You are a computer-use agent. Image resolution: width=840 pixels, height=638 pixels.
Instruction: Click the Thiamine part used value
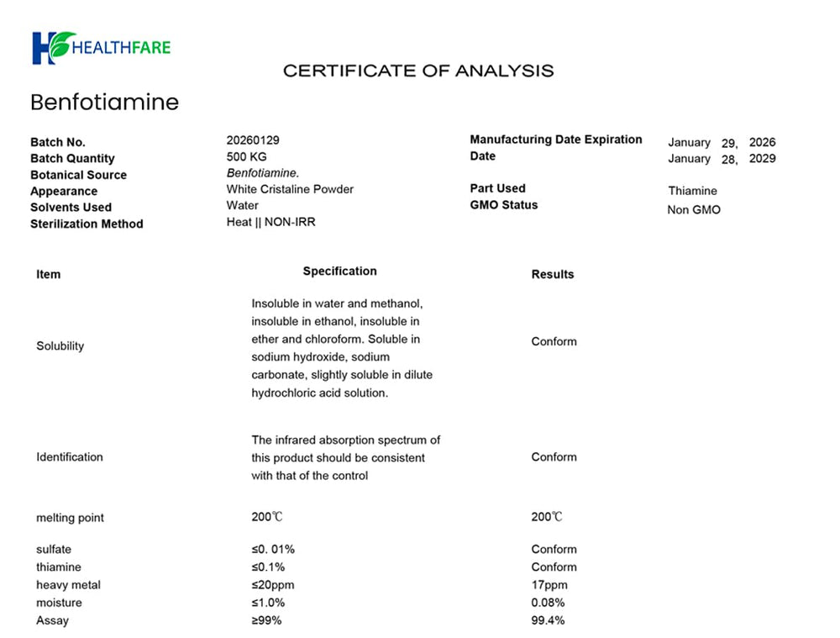[693, 191]
